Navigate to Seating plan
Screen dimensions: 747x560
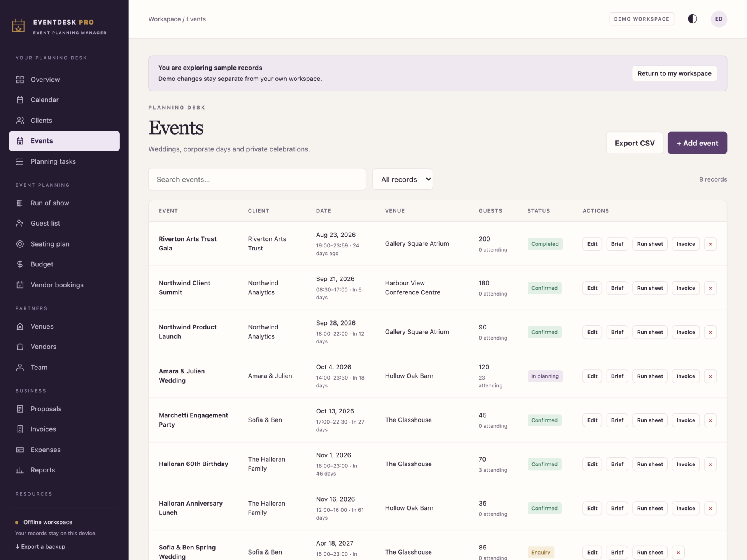(x=64, y=244)
